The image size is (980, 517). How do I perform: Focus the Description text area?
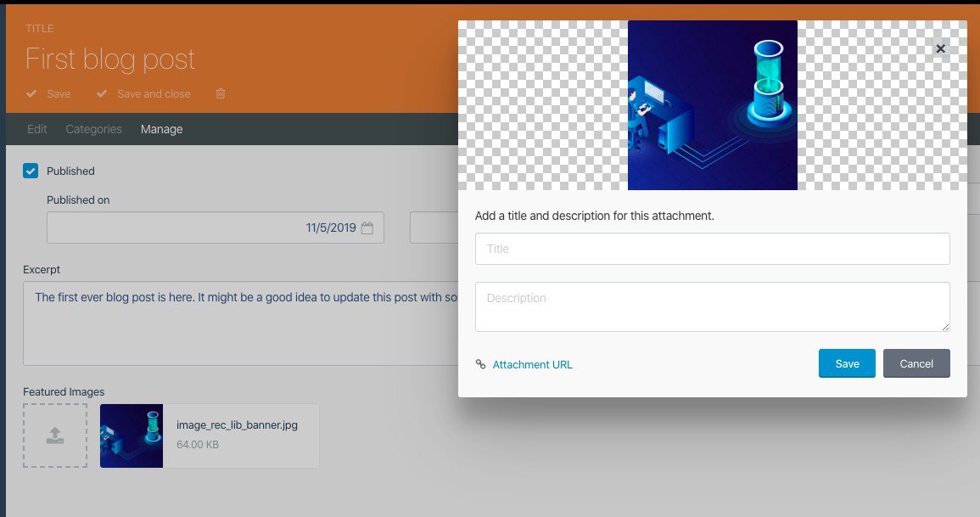713,306
